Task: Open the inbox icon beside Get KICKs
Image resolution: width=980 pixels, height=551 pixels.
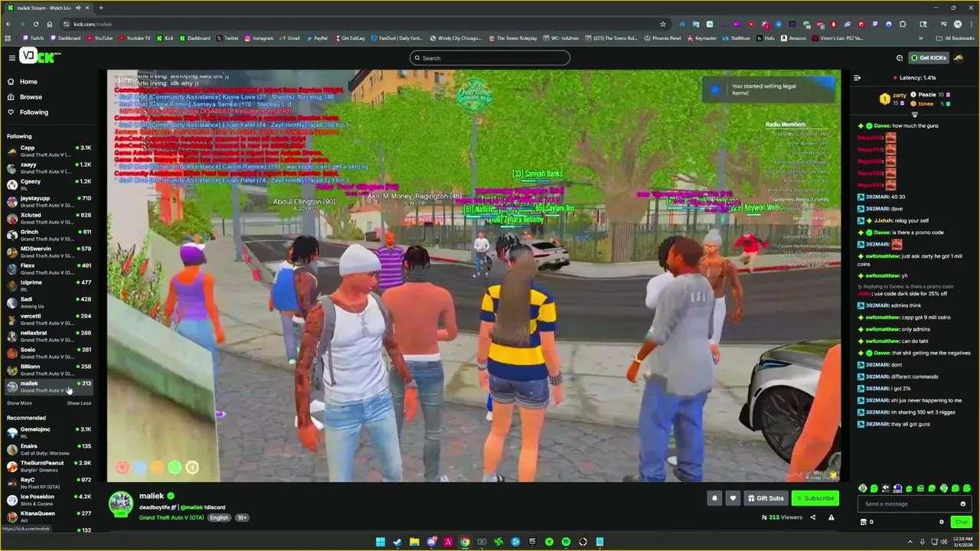Action: point(900,57)
